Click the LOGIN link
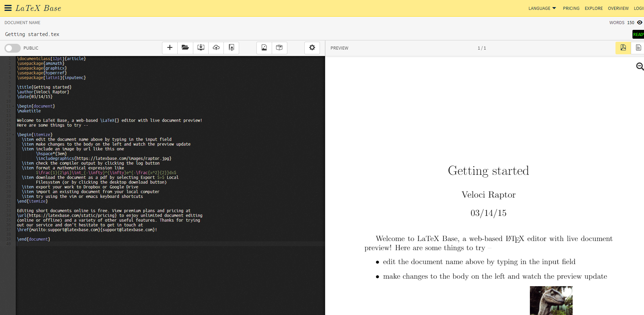The height and width of the screenshot is (315, 644). pos(639,8)
